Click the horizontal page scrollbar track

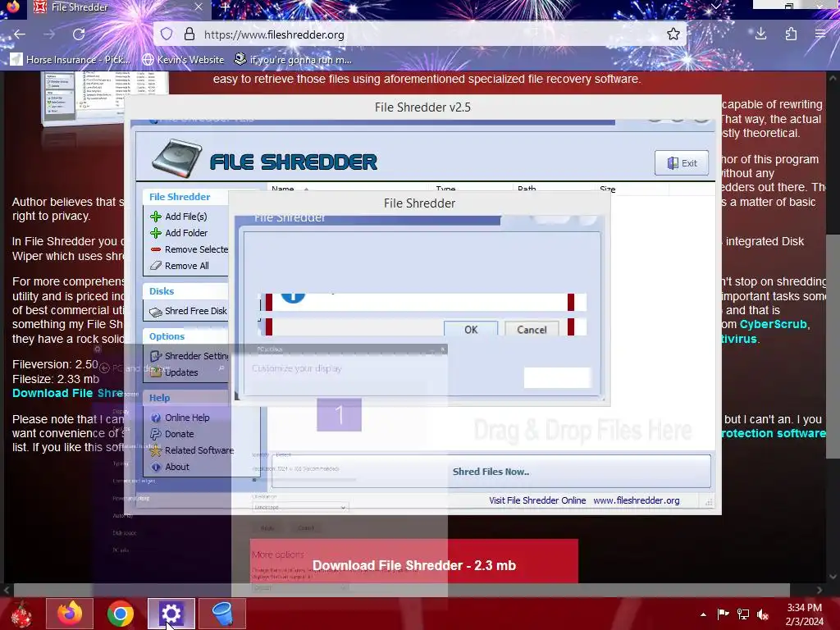tap(402, 590)
